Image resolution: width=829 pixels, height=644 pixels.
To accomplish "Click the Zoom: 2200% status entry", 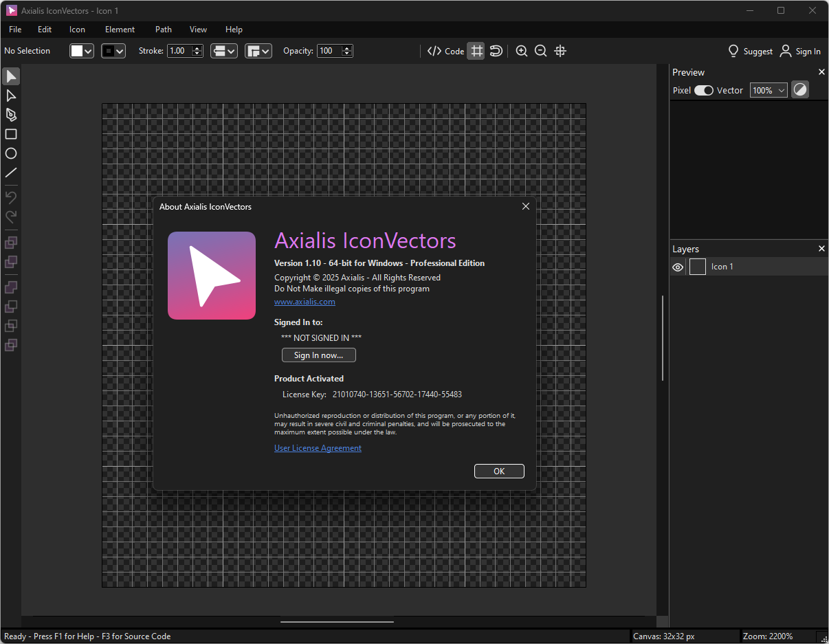I will pos(768,636).
